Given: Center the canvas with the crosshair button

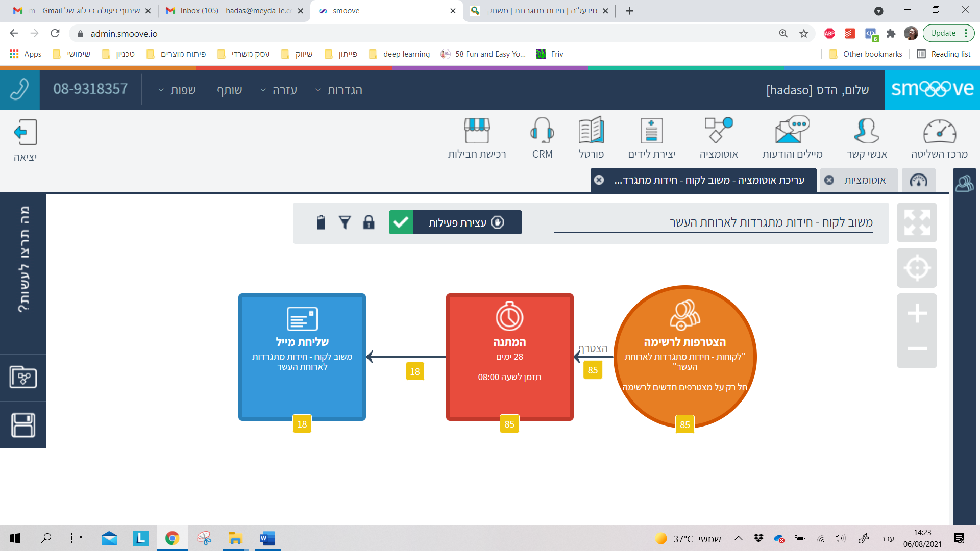Looking at the screenshot, I should pyautogui.click(x=917, y=268).
